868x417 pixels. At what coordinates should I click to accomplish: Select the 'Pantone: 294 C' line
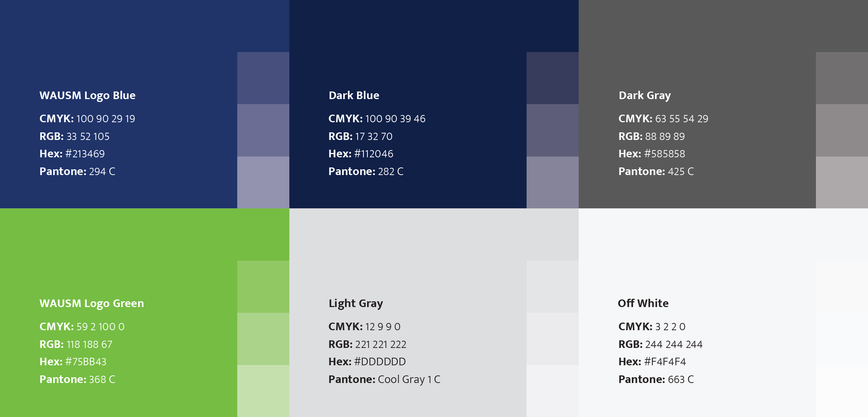tap(77, 171)
